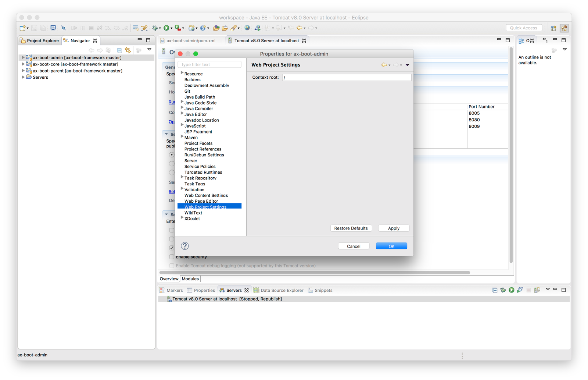
Task: Expand the Java Code Style node
Action: click(x=182, y=102)
